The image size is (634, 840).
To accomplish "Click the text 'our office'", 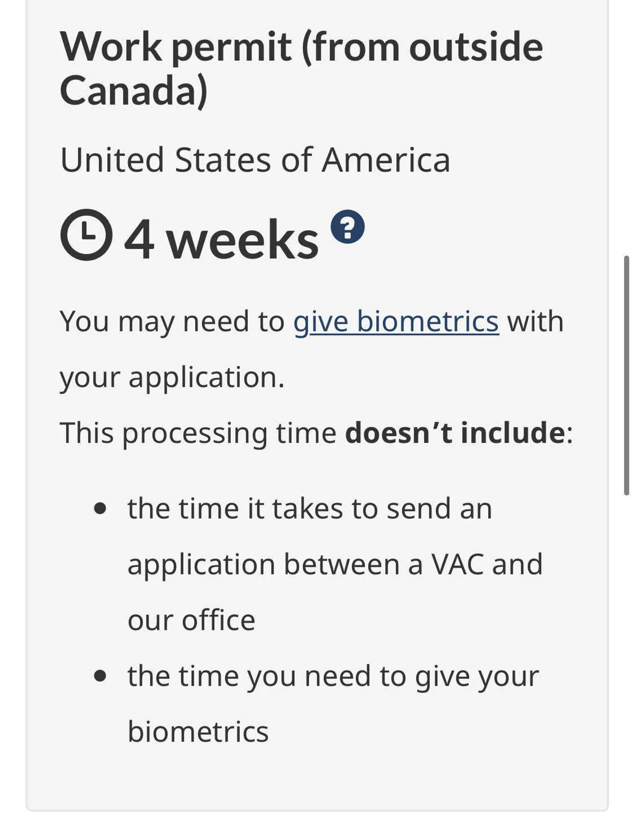I will tap(191, 620).
